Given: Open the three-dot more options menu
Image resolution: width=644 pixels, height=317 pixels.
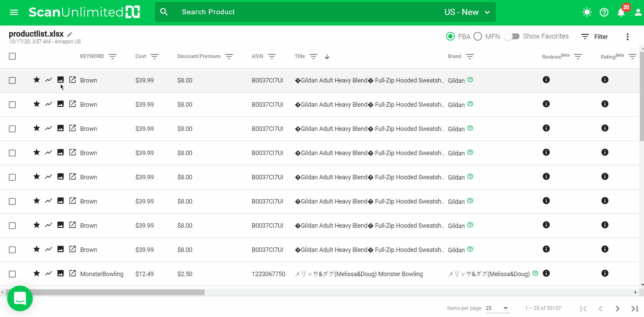Looking at the screenshot, I should (x=627, y=37).
